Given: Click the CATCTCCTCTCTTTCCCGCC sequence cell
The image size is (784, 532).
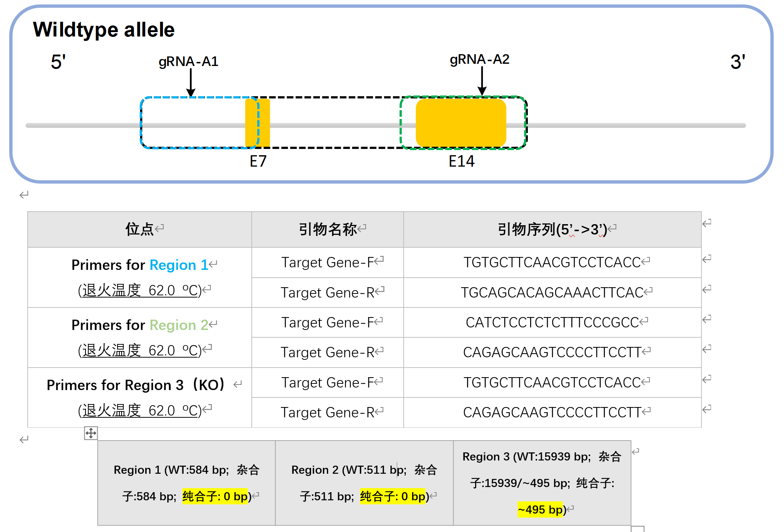Looking at the screenshot, I should (552, 323).
